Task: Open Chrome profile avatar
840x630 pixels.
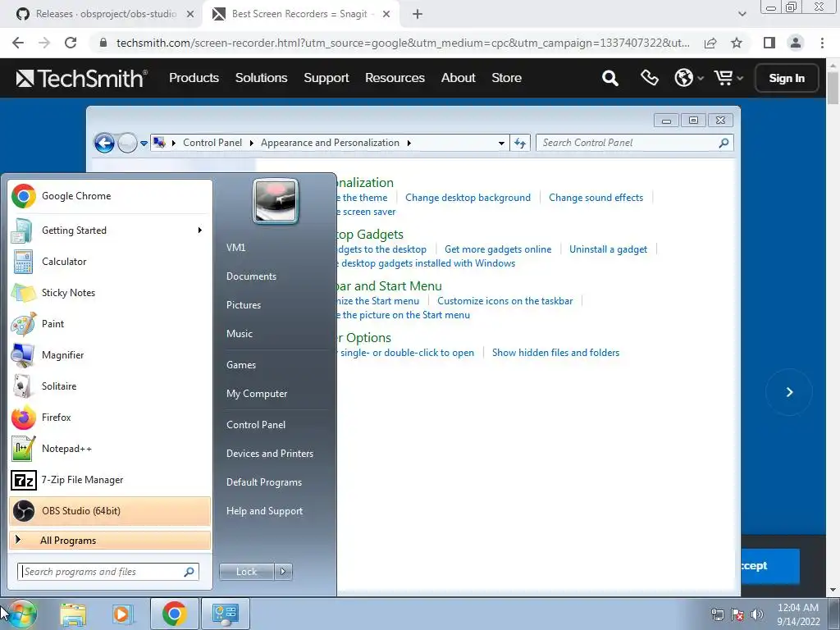Action: tap(796, 43)
